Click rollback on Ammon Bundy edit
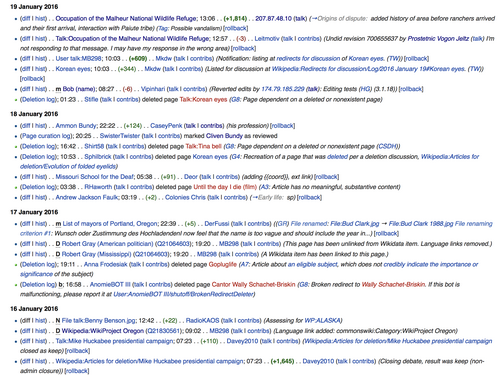Image resolution: width=500 pixels, height=375 pixels. 283,126
